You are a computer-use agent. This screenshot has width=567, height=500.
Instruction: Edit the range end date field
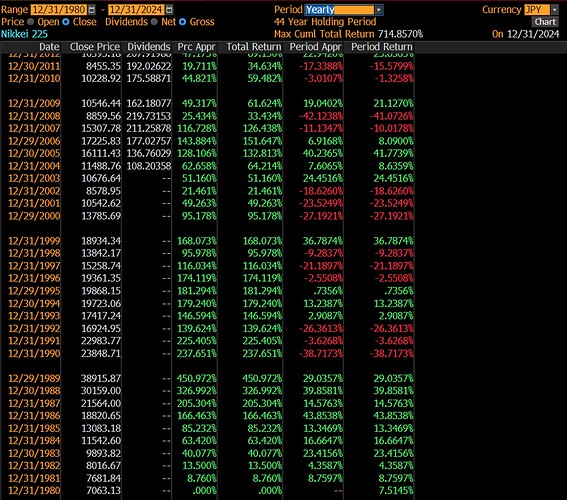[136, 9]
